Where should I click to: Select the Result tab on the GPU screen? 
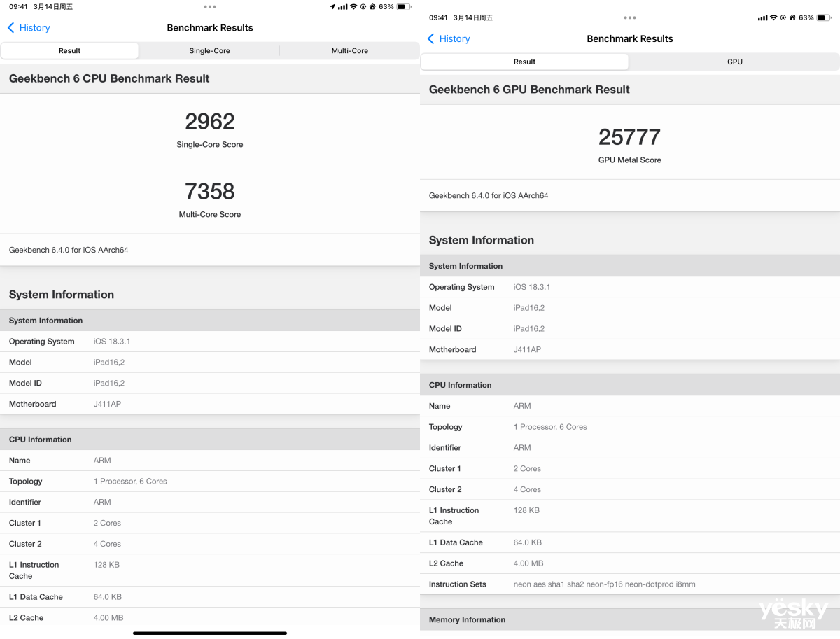[x=524, y=62]
